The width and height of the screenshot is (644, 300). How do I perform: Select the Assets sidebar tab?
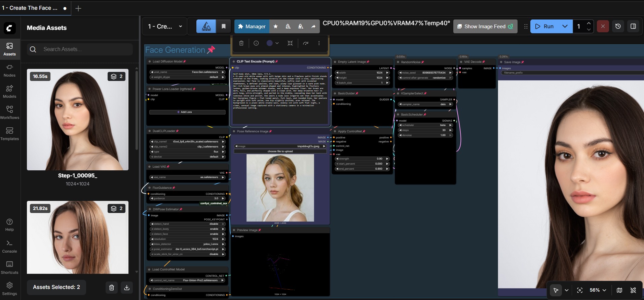click(9, 49)
